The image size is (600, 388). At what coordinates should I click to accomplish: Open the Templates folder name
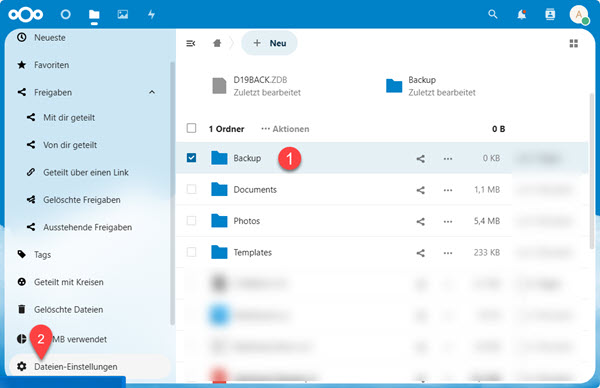pyautogui.click(x=253, y=253)
